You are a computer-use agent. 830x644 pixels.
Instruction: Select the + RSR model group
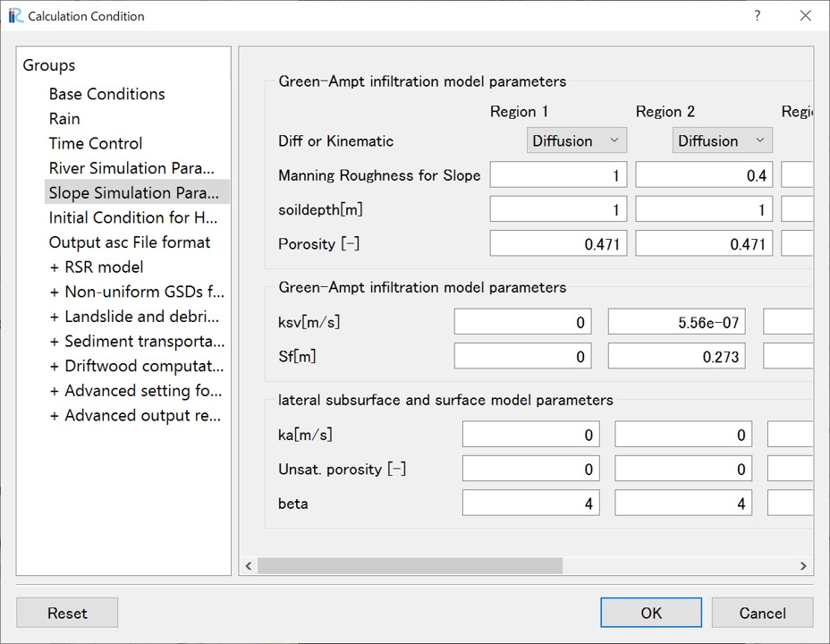click(x=97, y=267)
